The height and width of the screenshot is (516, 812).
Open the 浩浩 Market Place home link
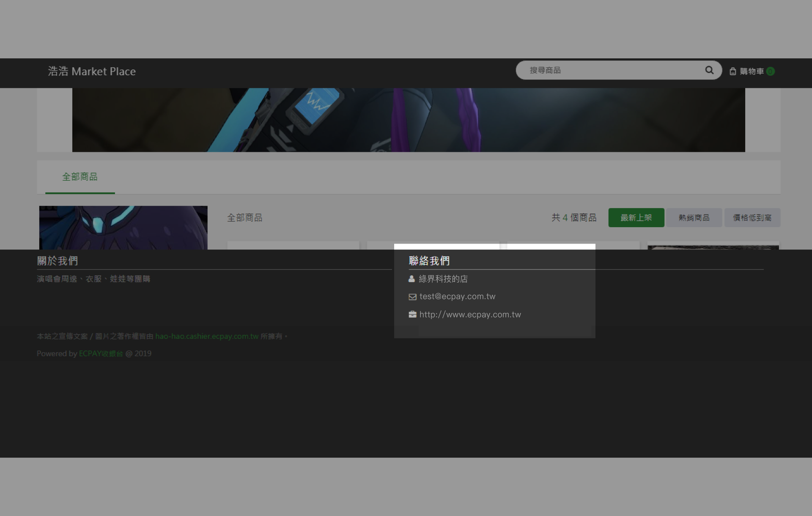pyautogui.click(x=92, y=71)
